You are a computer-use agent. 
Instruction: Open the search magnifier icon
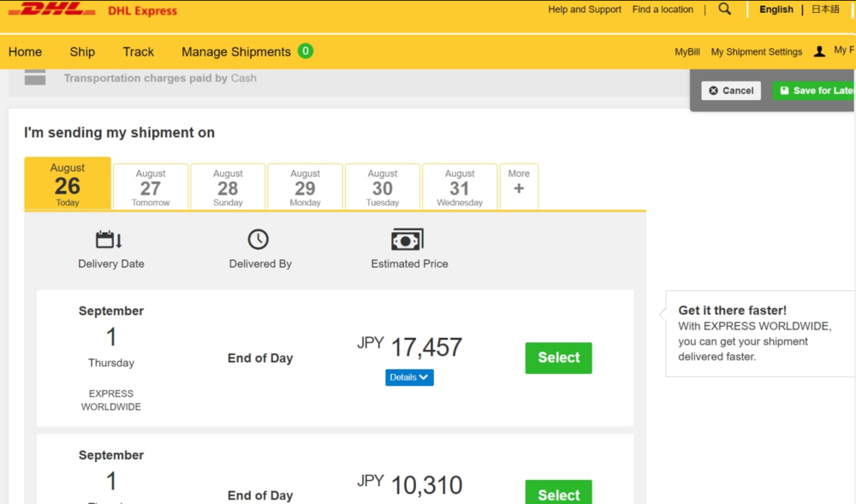point(725,9)
